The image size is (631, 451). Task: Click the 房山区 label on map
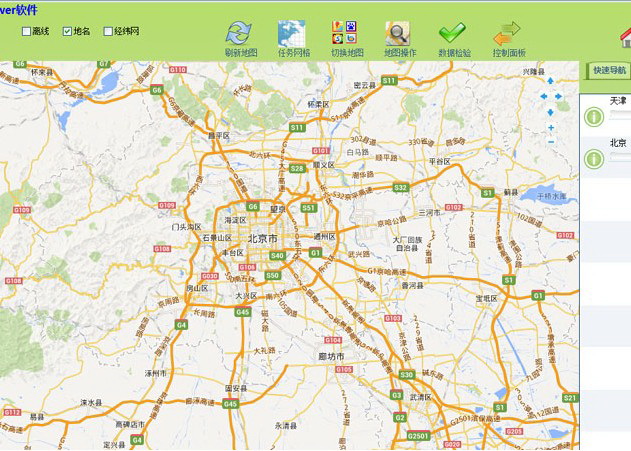tap(197, 288)
